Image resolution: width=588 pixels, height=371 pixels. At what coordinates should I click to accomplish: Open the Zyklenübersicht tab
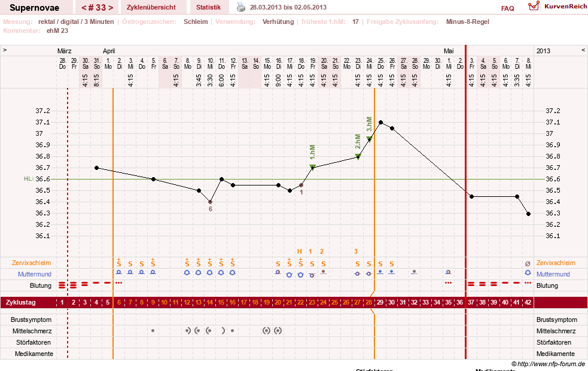(x=151, y=7)
